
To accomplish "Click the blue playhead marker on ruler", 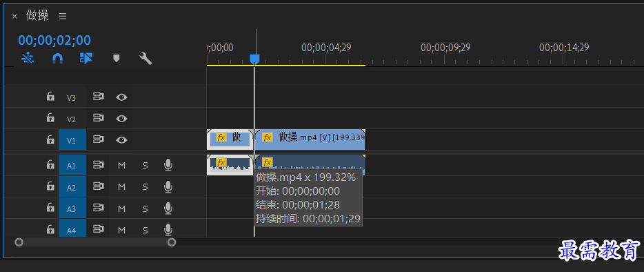I will click(x=254, y=59).
